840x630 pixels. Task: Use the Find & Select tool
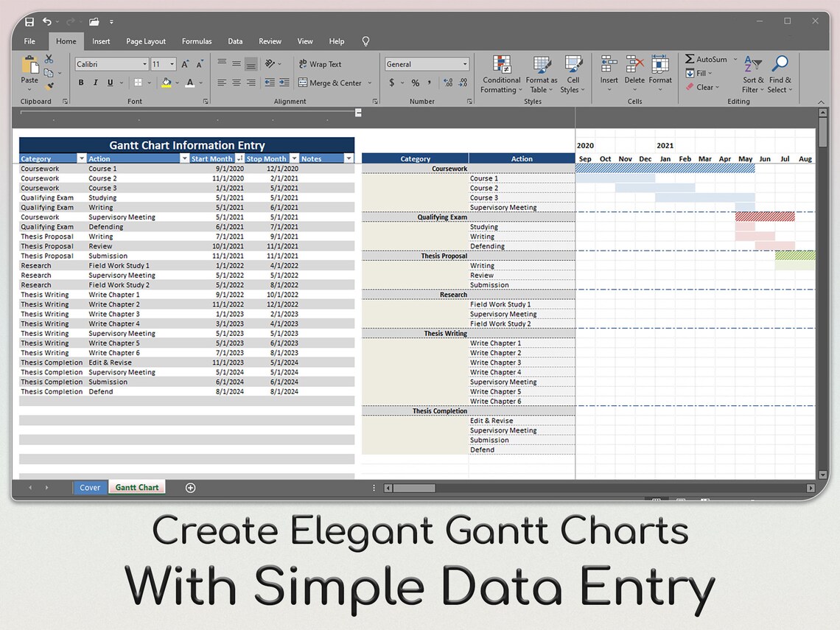(x=780, y=74)
